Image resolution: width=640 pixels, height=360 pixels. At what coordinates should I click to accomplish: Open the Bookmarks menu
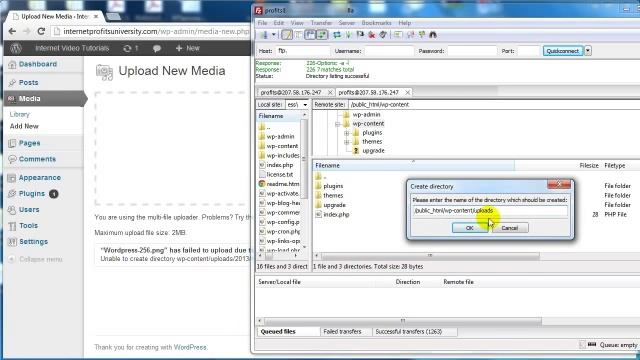pyautogui.click(x=376, y=23)
